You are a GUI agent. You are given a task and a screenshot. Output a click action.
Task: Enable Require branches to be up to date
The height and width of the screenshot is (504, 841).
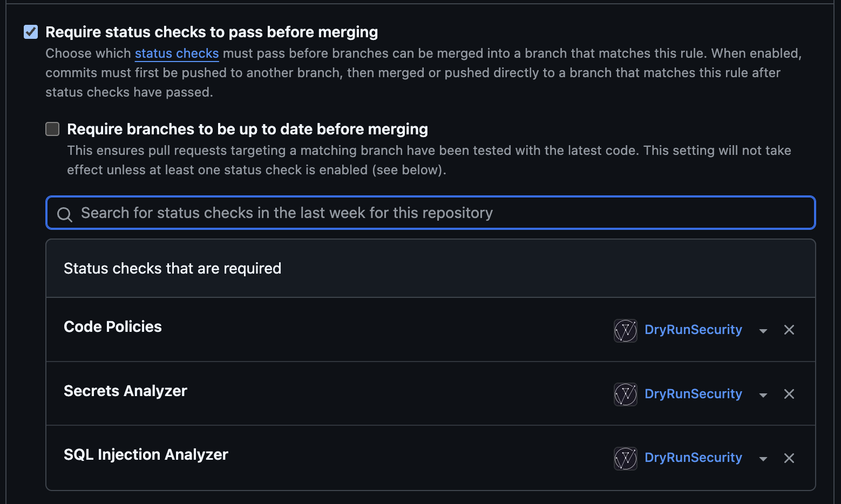coord(52,129)
